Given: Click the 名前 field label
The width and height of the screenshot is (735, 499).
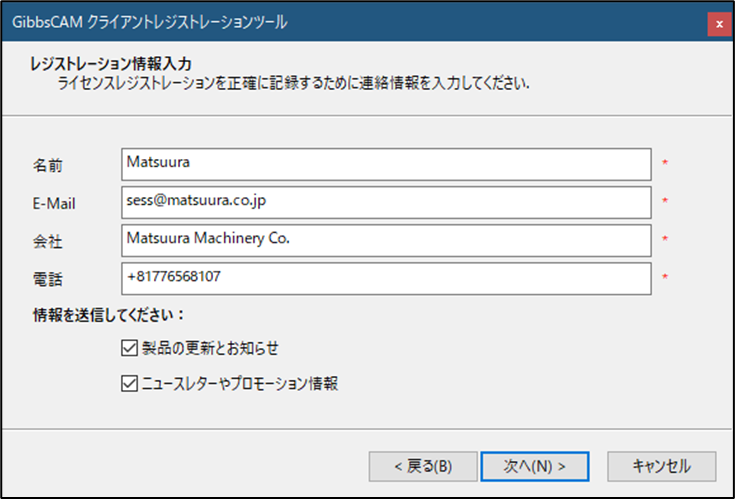Looking at the screenshot, I should click(47, 165).
